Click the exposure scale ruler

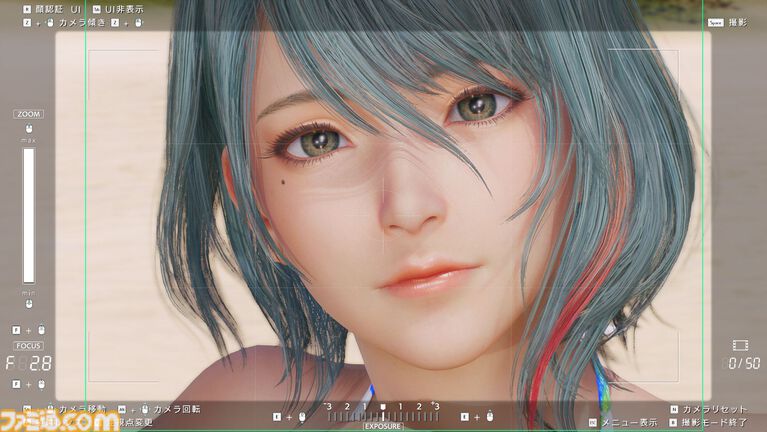coord(383,416)
